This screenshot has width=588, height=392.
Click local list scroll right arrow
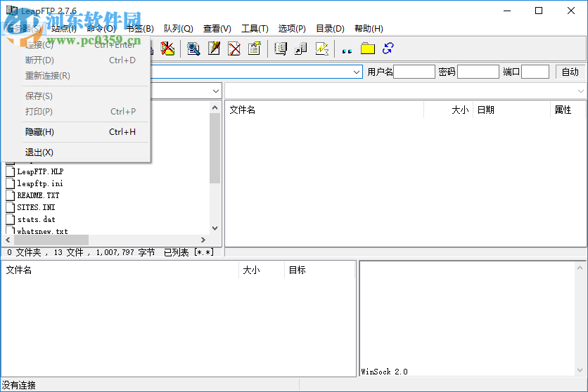pos(203,240)
